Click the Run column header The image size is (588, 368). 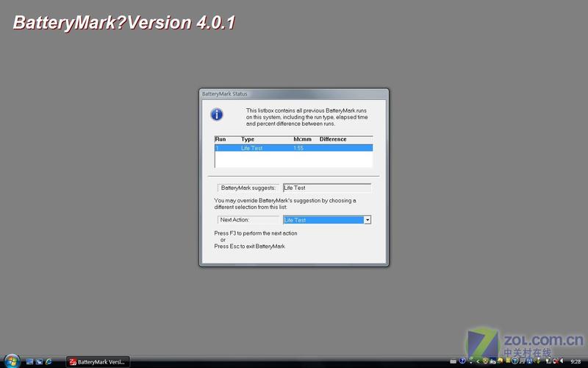[220, 139]
